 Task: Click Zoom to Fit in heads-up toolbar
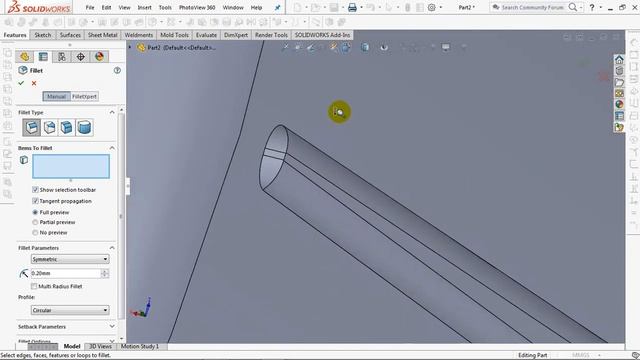point(285,47)
